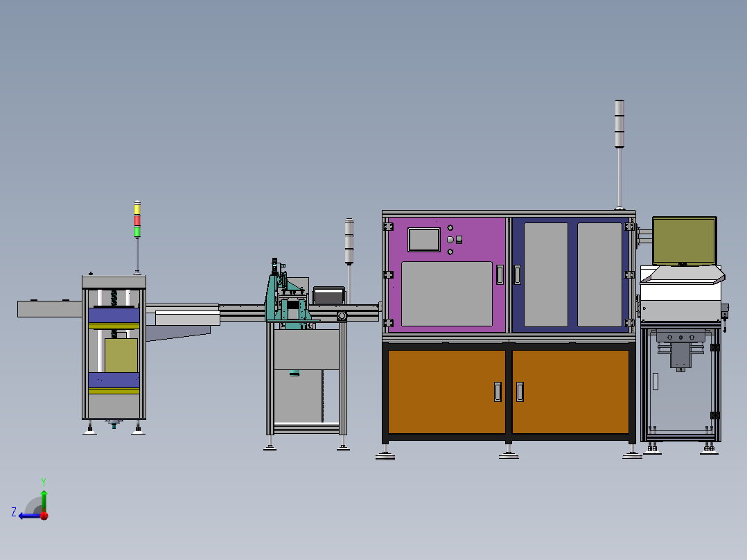Pick the handle on the navy blue door
Viewport: 747px width, 560px height.
pos(517,275)
